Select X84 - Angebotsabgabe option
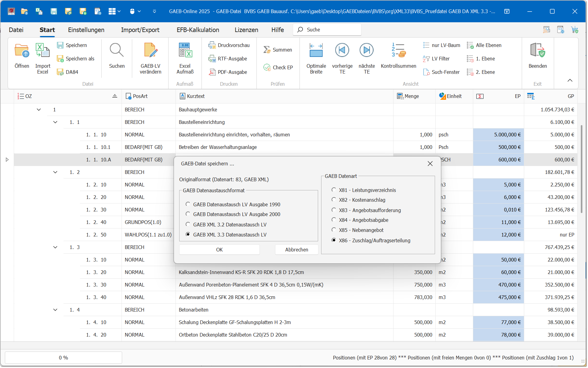Image resolution: width=588 pixels, height=368 pixels. pos(334,220)
